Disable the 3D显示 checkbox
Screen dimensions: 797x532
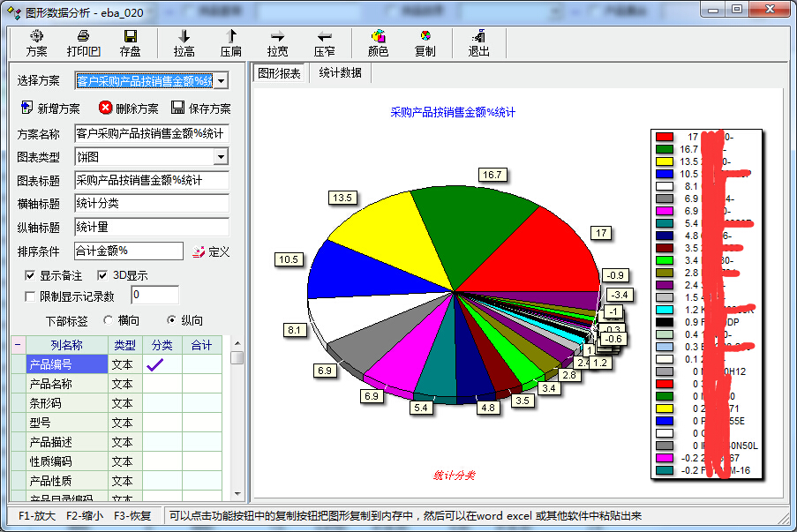click(x=102, y=275)
